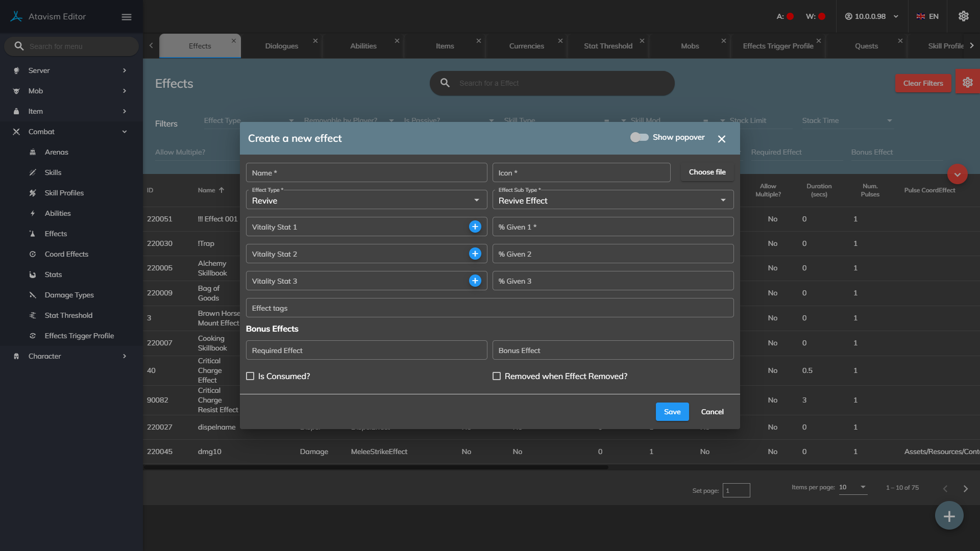The width and height of the screenshot is (980, 551).
Task: Check the Is Consumed? checkbox
Action: point(250,376)
